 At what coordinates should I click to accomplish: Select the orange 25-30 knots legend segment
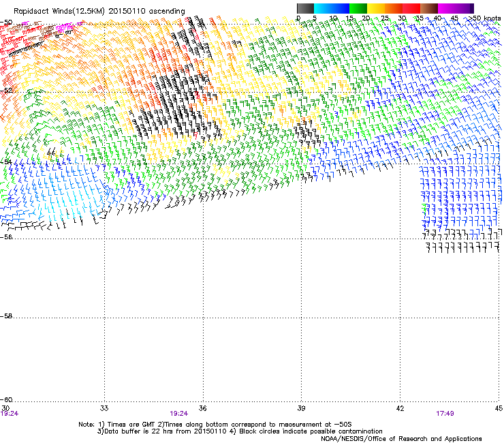394,8
